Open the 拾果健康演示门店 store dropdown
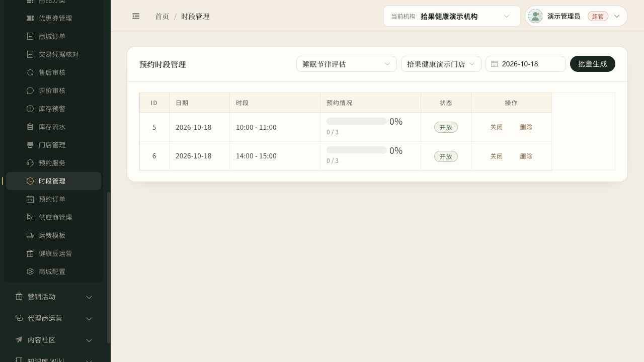 point(441,64)
